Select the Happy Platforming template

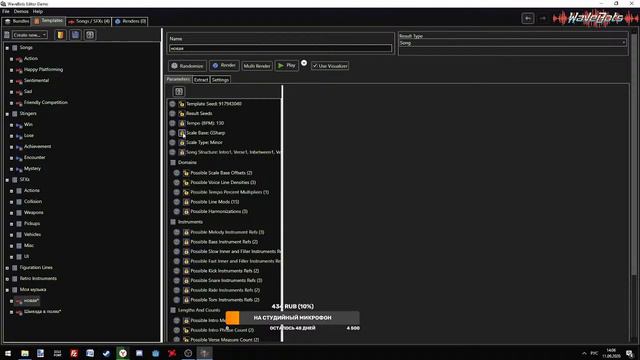(43, 70)
